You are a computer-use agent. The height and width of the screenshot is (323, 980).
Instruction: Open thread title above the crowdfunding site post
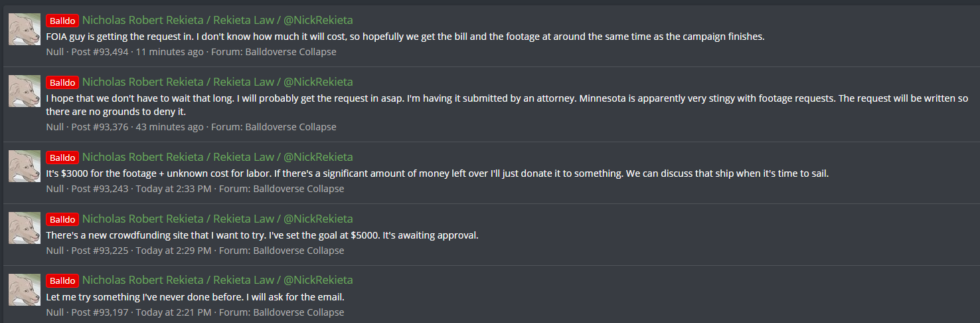coord(217,219)
